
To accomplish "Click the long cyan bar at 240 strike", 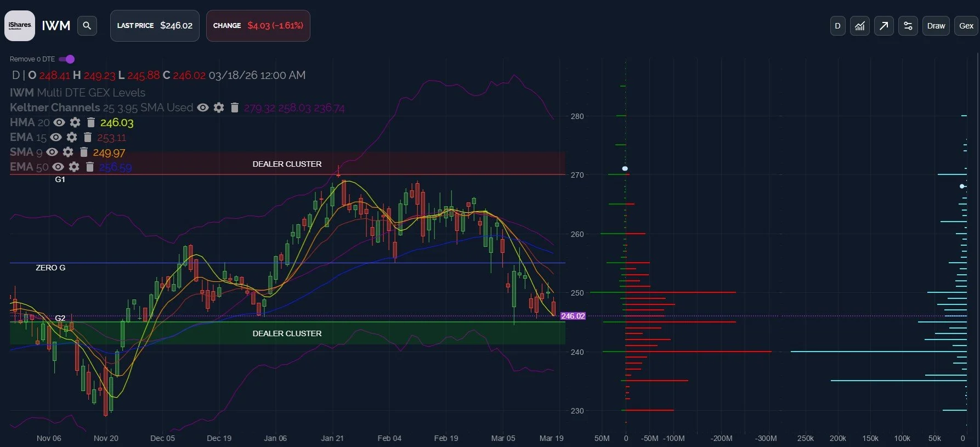I will tap(879, 352).
